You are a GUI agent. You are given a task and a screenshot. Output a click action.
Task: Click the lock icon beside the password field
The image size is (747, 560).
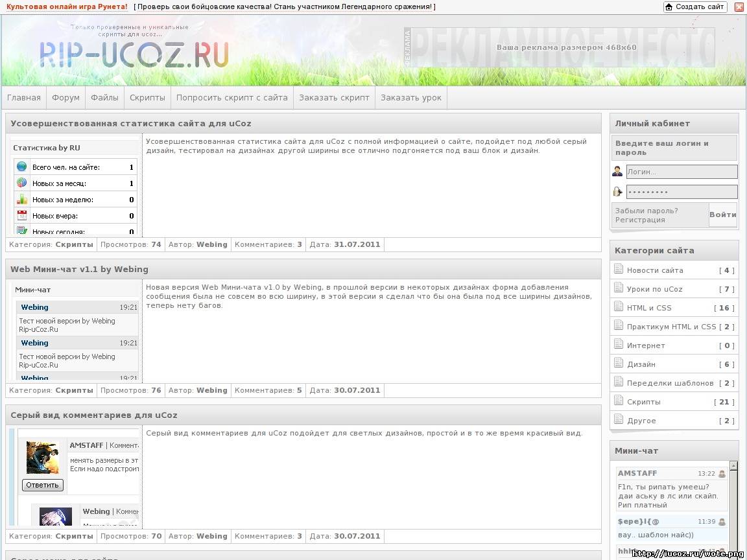click(x=617, y=191)
